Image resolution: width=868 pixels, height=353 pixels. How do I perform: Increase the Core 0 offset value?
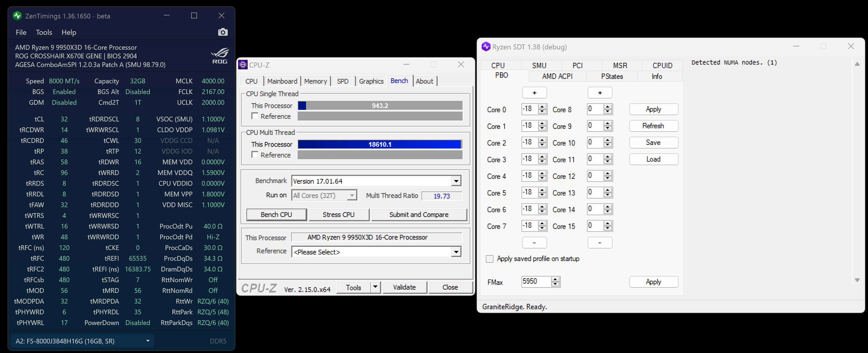[x=542, y=107]
